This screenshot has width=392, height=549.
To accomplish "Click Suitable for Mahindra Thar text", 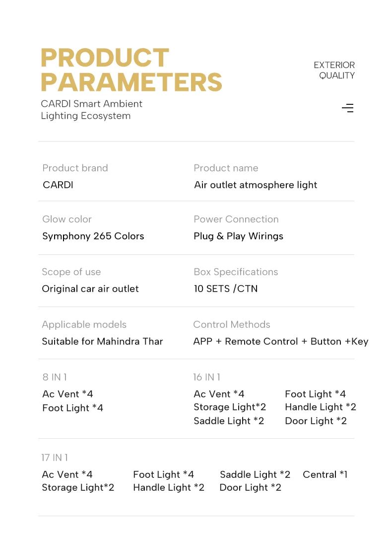I will (102, 341).
